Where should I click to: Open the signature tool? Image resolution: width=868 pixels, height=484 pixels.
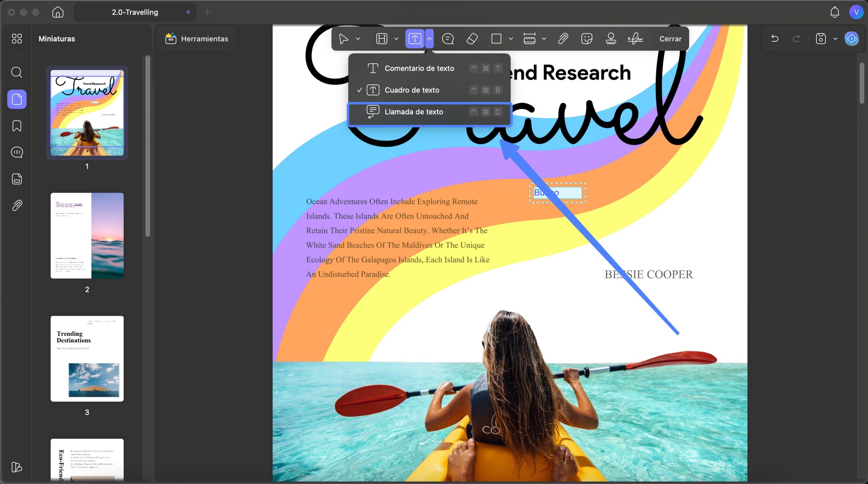pos(635,39)
